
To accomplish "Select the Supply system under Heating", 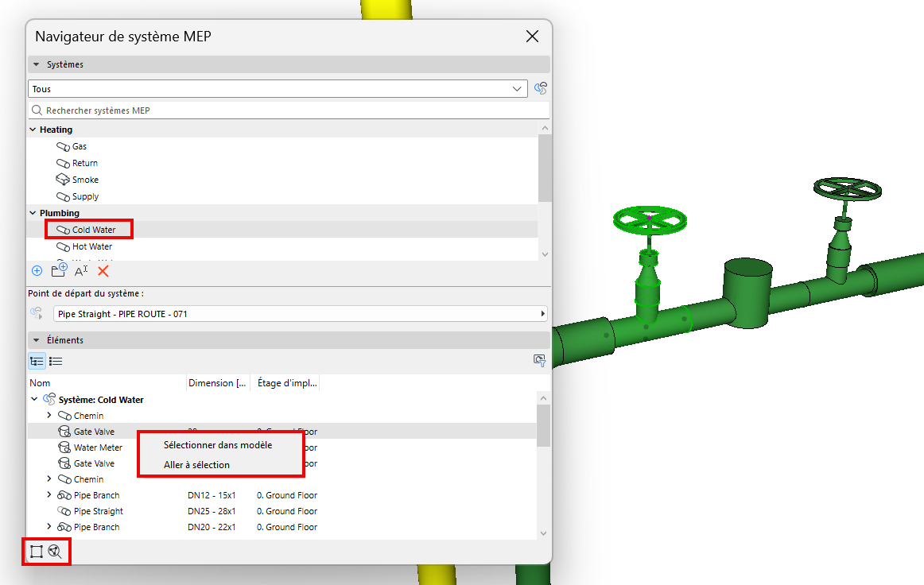I will 85,196.
